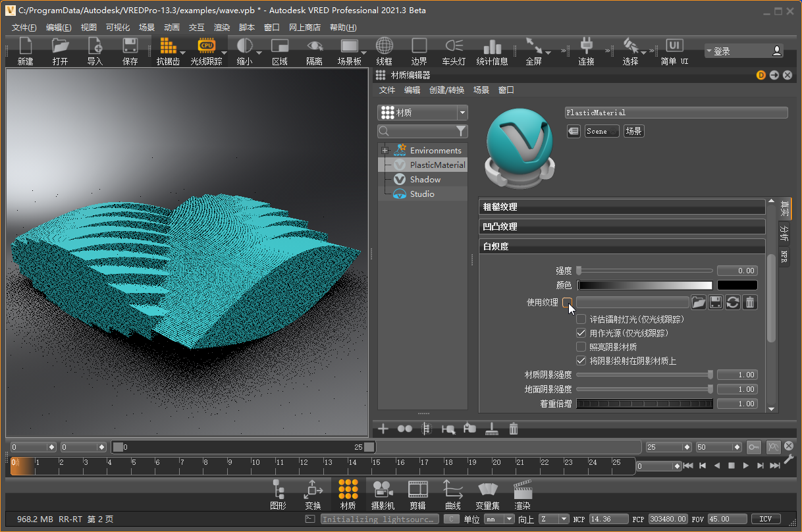802x532 pixels.
Task: Open Create/Convert (创建/转换) menu in material editor
Action: pos(446,90)
